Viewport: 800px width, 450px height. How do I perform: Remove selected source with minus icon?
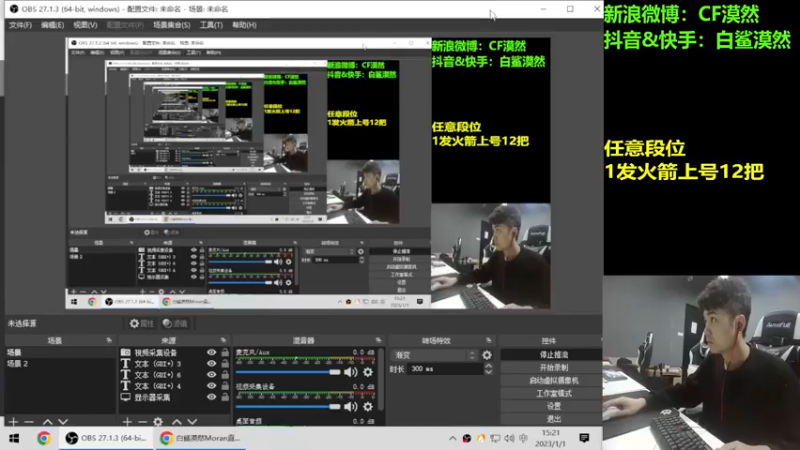click(142, 421)
